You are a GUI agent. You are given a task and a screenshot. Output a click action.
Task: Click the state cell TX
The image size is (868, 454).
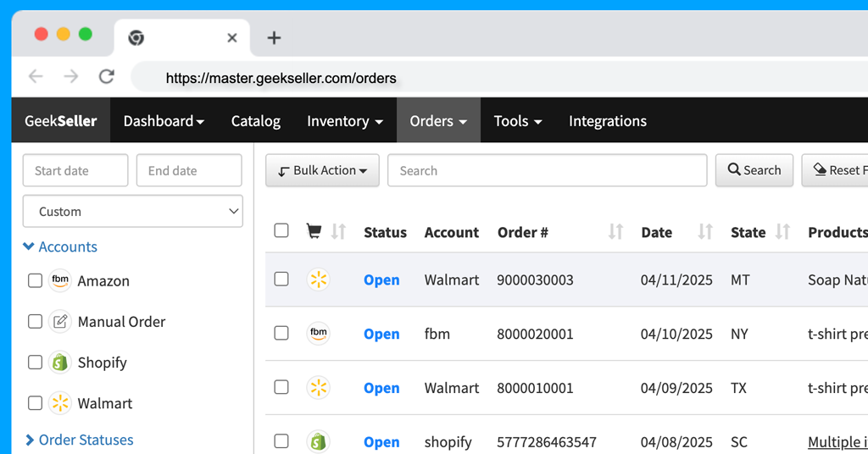[738, 388]
